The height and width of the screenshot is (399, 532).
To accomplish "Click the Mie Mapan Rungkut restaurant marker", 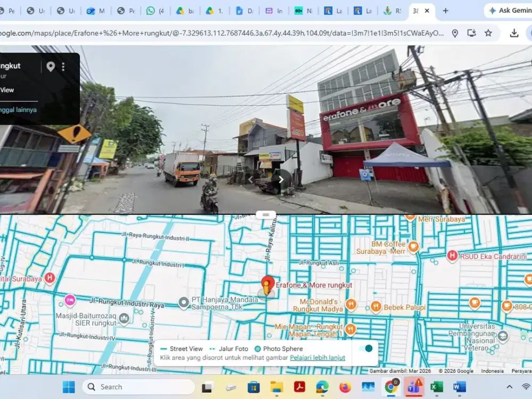I will [x=351, y=329].
